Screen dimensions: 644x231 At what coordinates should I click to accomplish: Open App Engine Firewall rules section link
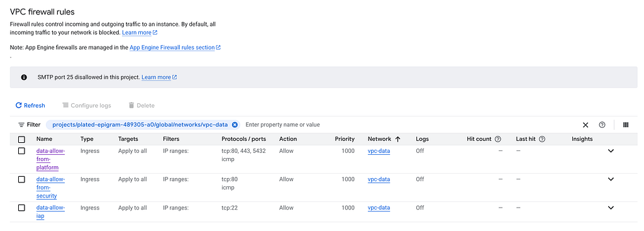click(x=175, y=47)
